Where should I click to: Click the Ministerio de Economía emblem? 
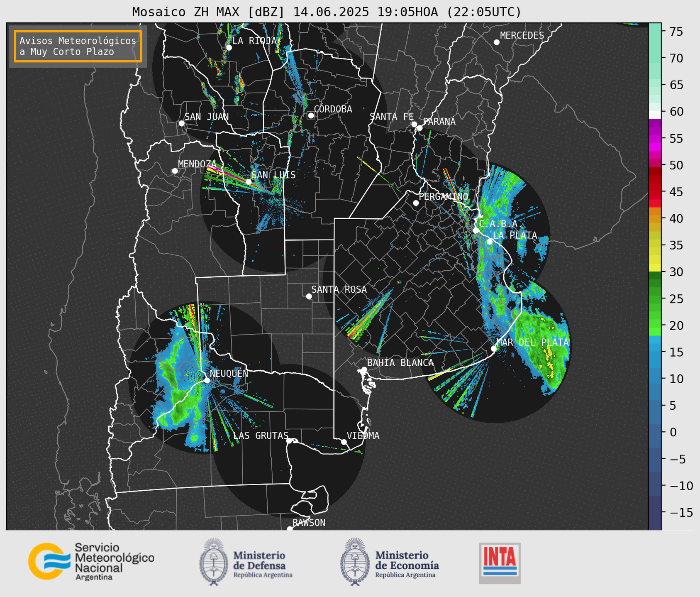pos(354,562)
